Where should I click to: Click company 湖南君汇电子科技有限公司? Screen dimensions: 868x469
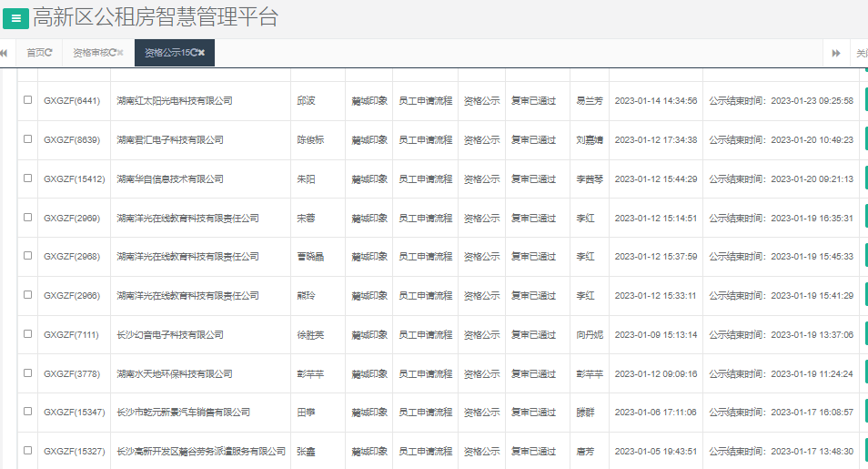tap(170, 140)
